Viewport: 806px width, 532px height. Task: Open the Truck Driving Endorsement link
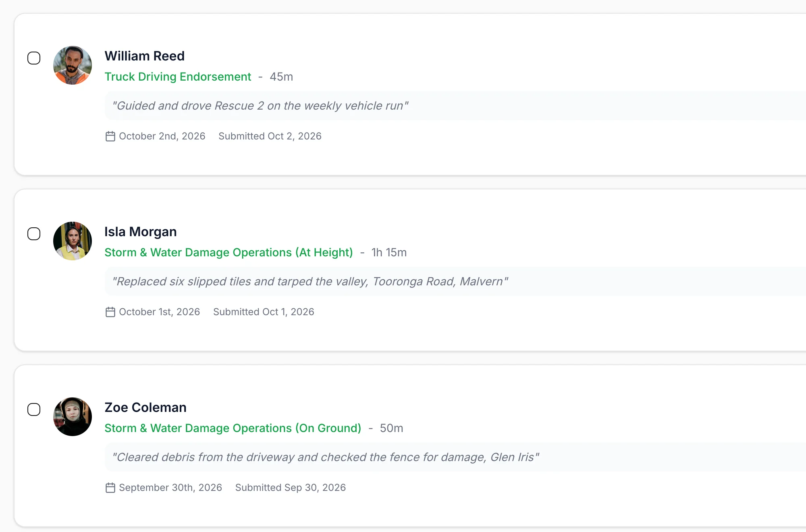178,77
